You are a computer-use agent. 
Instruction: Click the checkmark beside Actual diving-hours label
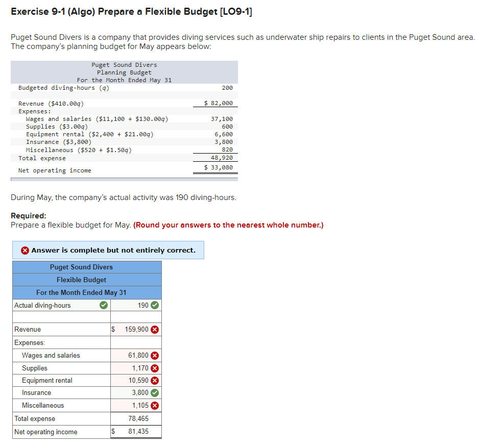(x=102, y=305)
